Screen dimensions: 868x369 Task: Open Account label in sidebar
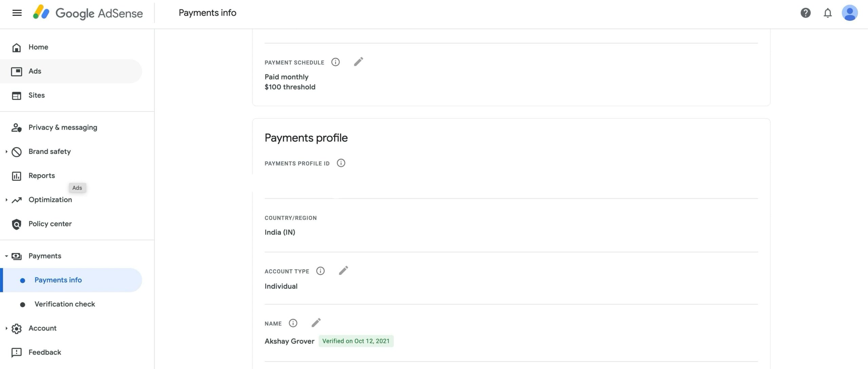click(42, 328)
